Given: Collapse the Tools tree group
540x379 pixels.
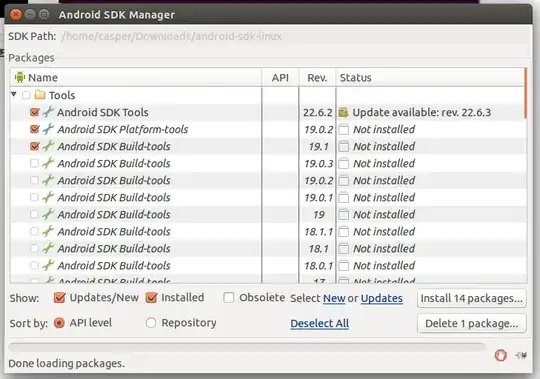Looking at the screenshot, I should (14, 94).
